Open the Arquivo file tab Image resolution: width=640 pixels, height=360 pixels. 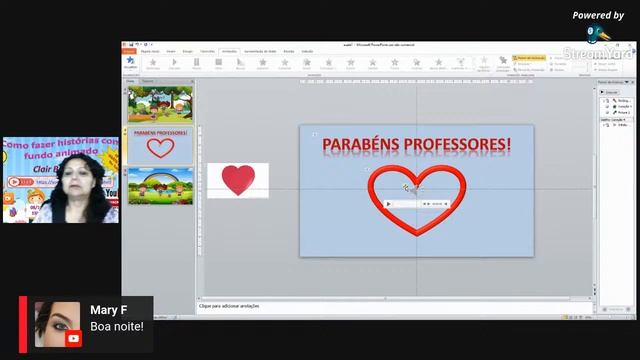[x=129, y=51]
